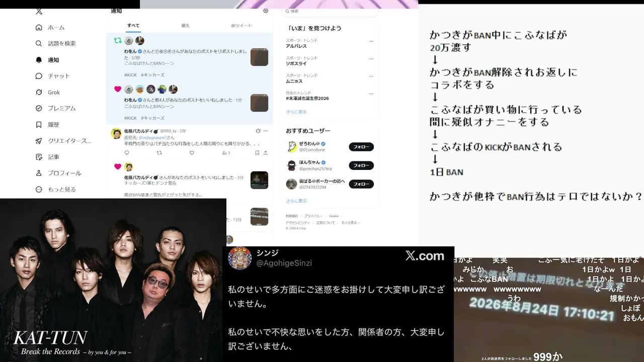The height and width of the screenshot is (362, 644).
Task: Open the #キッカーズ hashtag in like notification
Action: (152, 118)
